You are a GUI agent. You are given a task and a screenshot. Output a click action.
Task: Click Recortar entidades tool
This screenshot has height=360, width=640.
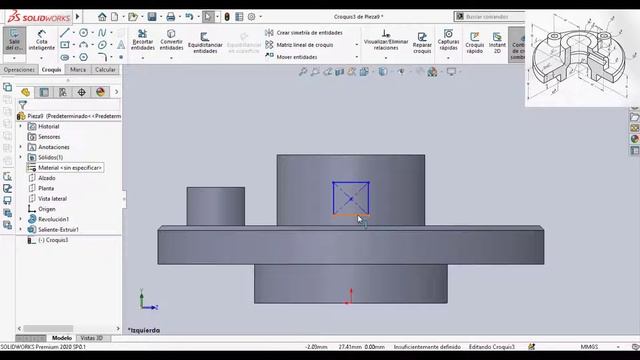point(142,40)
